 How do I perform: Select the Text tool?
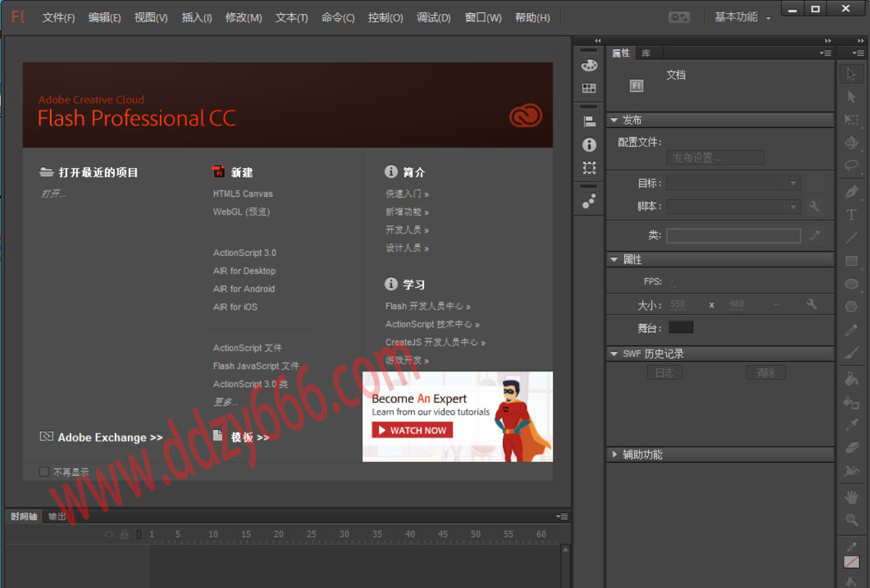[852, 215]
